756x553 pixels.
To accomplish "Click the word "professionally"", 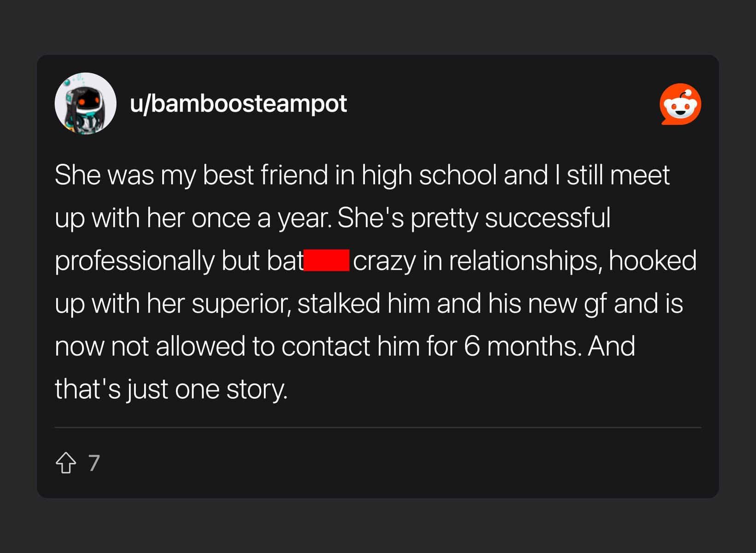I will pyautogui.click(x=135, y=261).
